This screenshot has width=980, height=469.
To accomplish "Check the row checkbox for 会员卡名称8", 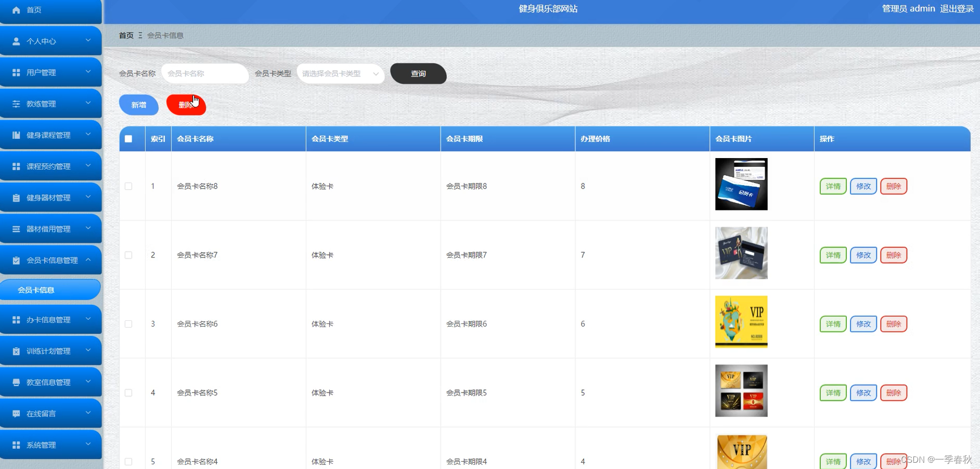I will (128, 186).
